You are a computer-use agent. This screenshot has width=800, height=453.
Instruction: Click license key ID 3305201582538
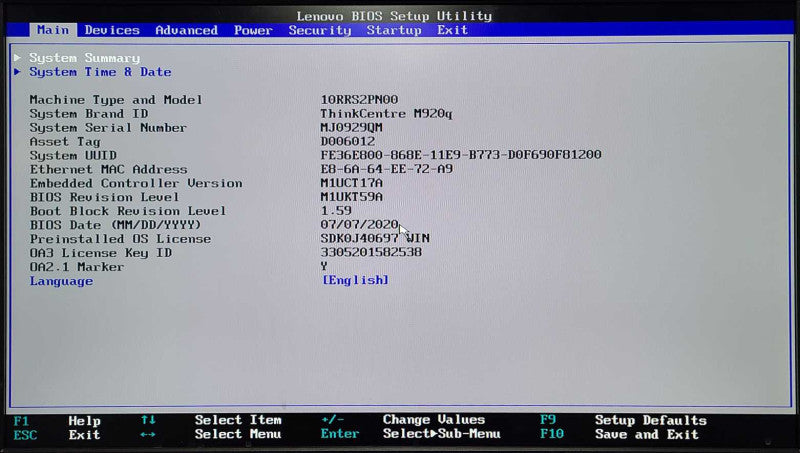coord(371,252)
